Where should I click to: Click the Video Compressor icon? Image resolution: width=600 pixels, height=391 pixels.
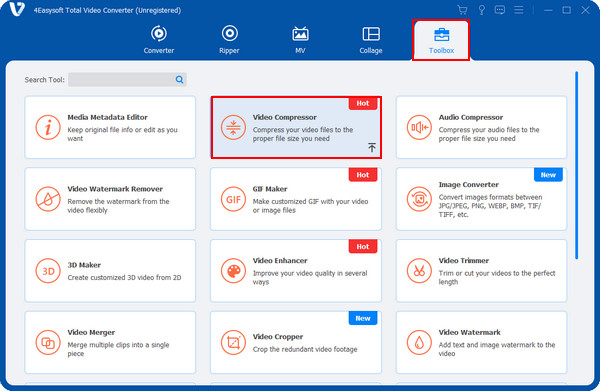click(233, 127)
